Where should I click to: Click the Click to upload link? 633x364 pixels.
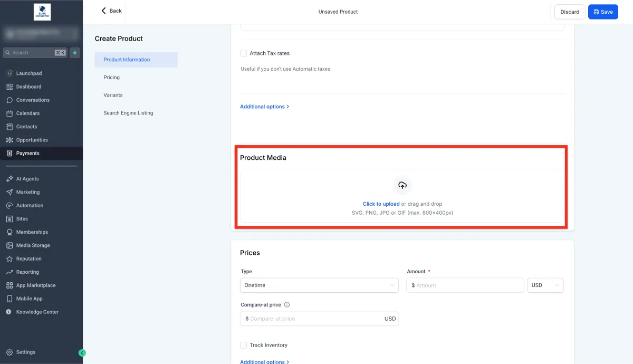point(381,204)
